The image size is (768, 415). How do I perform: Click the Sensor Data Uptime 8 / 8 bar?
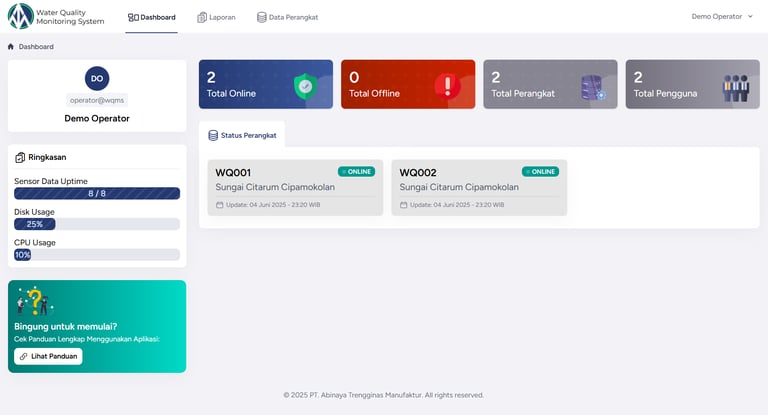pyautogui.click(x=97, y=194)
